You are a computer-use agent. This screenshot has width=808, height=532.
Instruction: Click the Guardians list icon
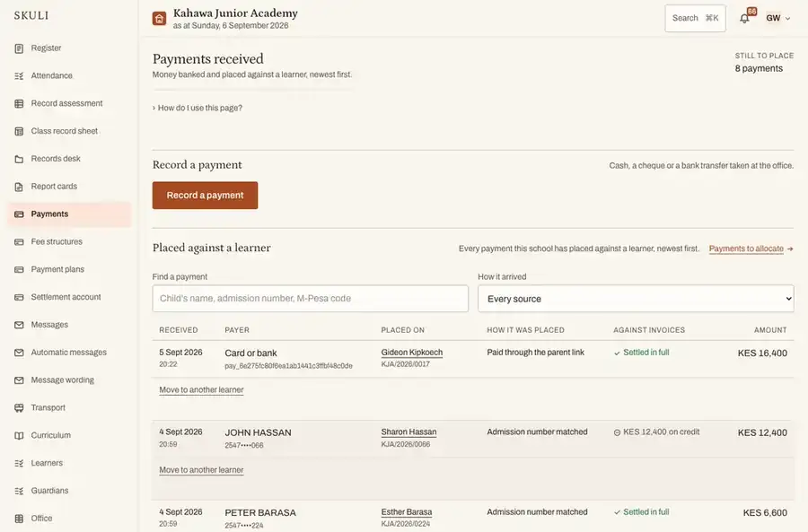[19, 491]
